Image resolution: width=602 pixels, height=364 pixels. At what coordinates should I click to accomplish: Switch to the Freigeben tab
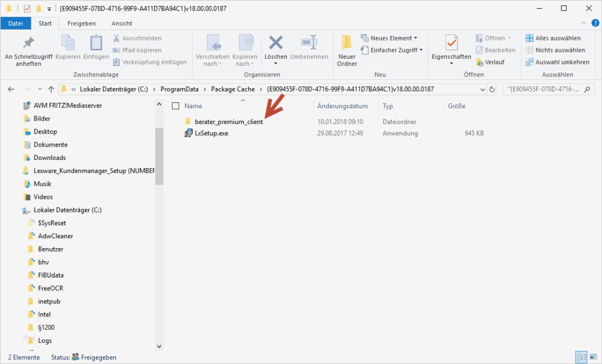[x=81, y=23]
